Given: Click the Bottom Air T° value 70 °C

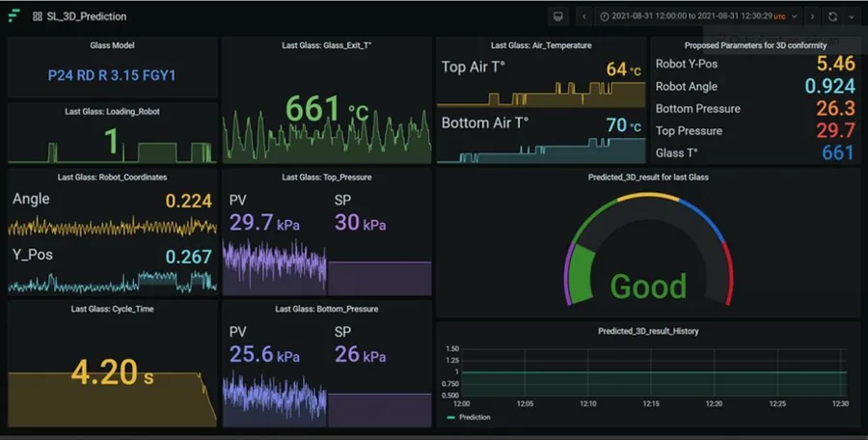Looking at the screenshot, I should click(x=623, y=125).
